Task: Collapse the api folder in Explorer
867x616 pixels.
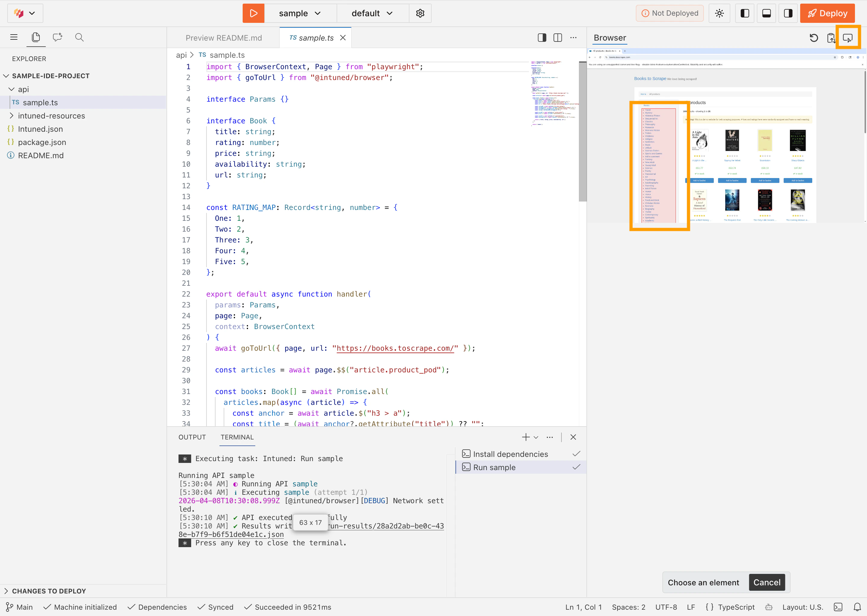Action: click(x=11, y=89)
